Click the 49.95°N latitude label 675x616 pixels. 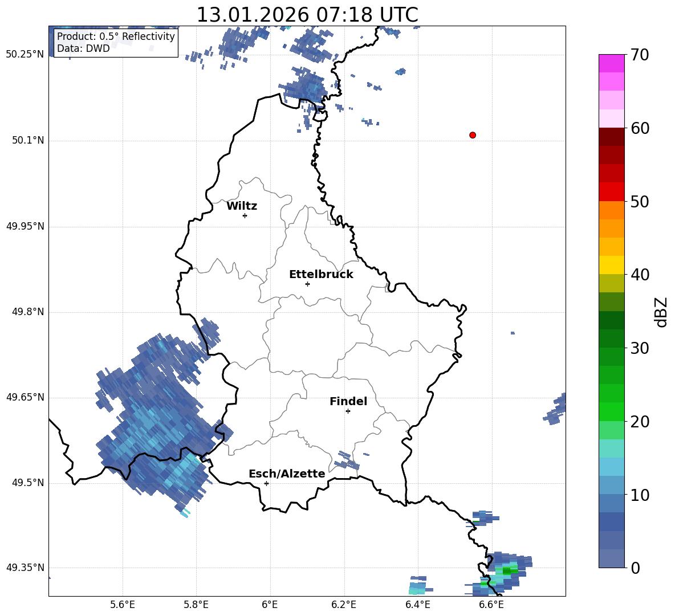click(25, 226)
